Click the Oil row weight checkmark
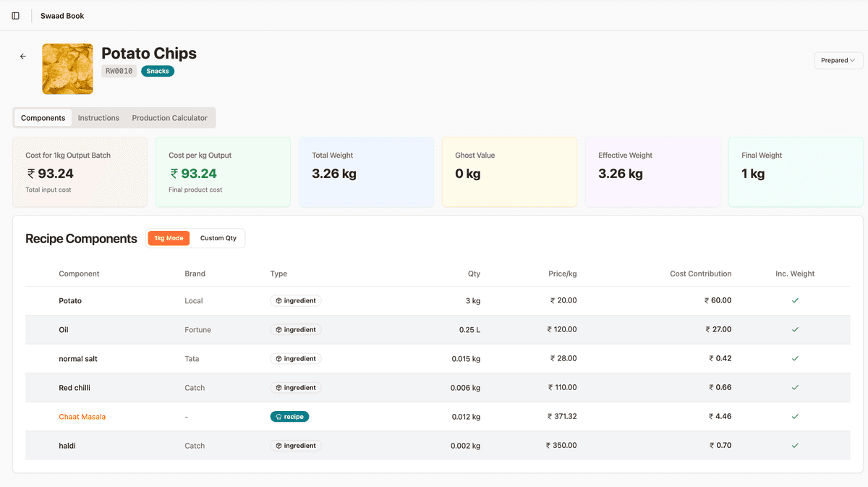868x487 pixels. (795, 329)
